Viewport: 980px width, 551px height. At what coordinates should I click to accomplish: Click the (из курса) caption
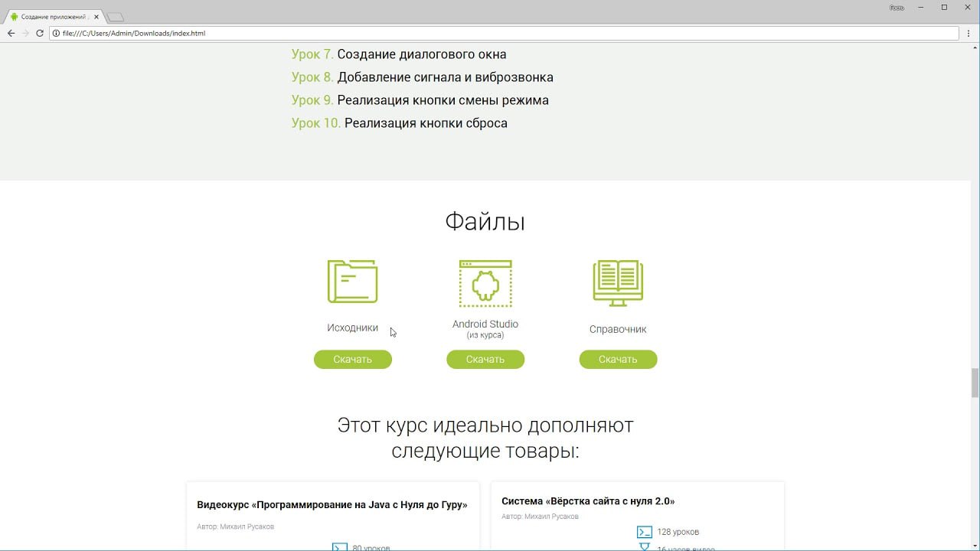[x=485, y=335]
